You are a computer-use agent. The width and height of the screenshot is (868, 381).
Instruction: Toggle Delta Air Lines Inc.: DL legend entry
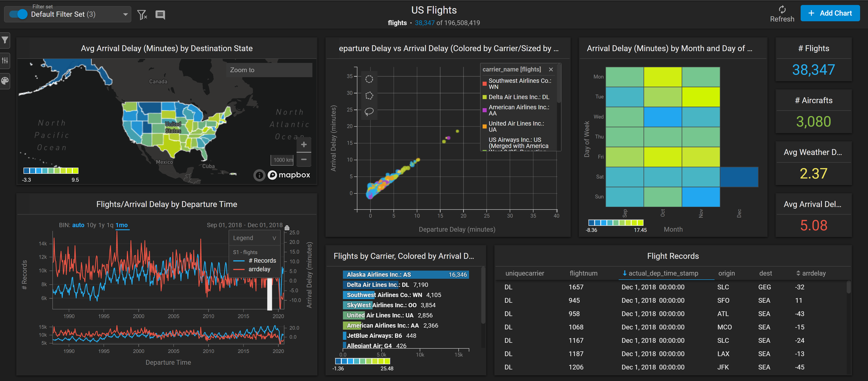pyautogui.click(x=516, y=97)
